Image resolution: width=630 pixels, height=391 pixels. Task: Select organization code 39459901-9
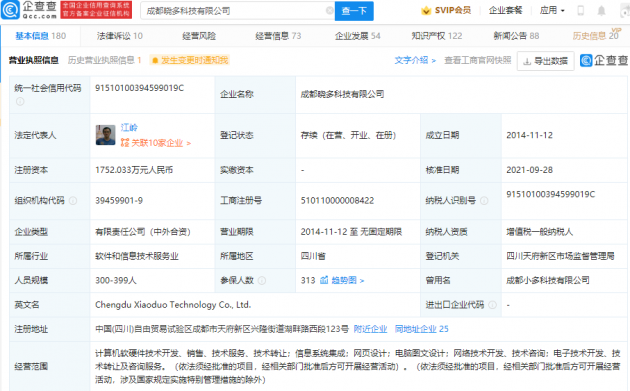point(119,201)
